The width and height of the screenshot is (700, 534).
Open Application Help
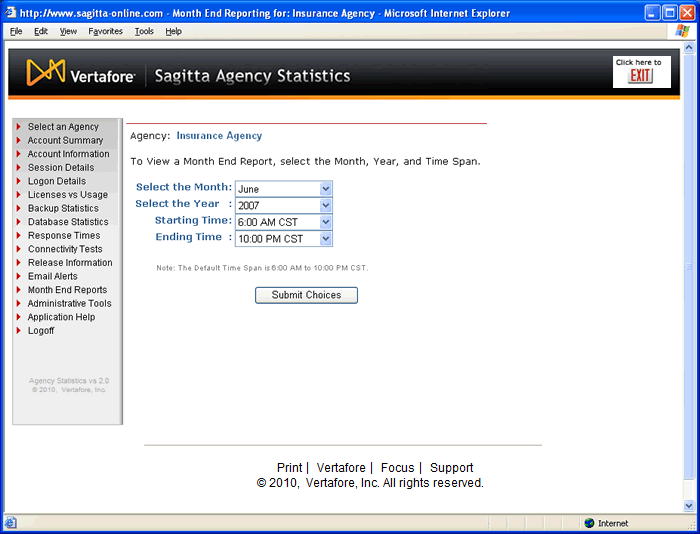(62, 317)
